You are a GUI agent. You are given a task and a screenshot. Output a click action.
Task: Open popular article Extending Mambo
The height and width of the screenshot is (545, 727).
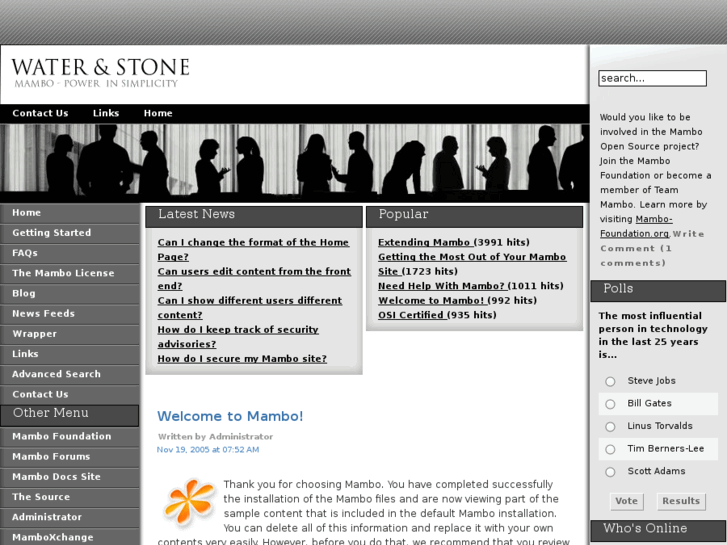click(424, 243)
